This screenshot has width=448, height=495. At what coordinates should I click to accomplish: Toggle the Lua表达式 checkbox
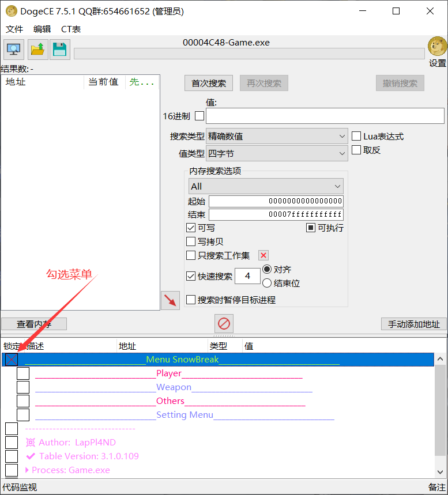tap(356, 137)
